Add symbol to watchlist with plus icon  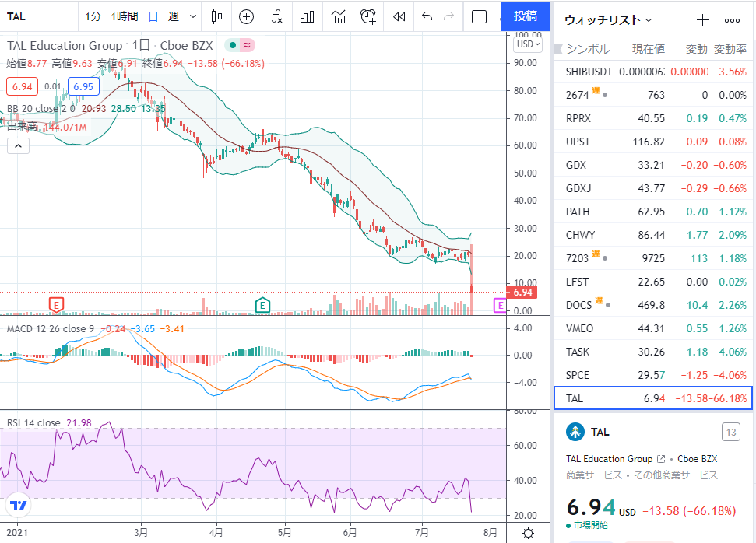click(702, 20)
